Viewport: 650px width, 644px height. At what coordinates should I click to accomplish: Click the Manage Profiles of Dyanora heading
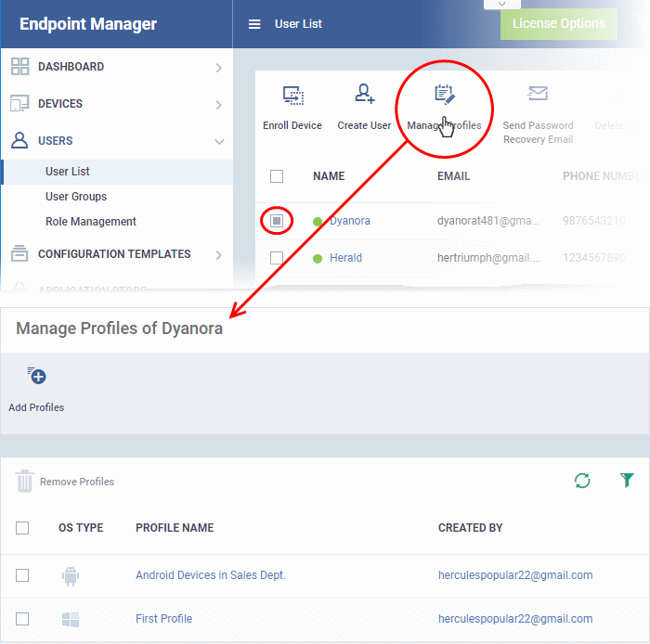120,328
